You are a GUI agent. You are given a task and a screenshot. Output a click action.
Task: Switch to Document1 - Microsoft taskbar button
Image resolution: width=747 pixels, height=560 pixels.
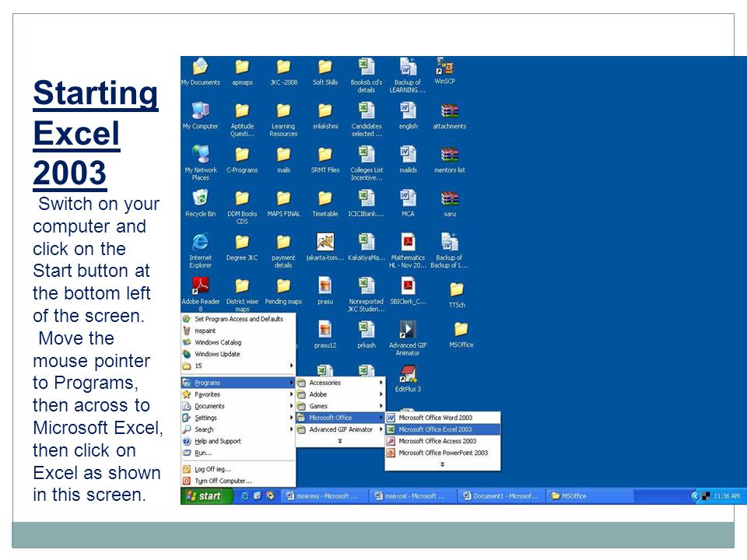(x=500, y=495)
